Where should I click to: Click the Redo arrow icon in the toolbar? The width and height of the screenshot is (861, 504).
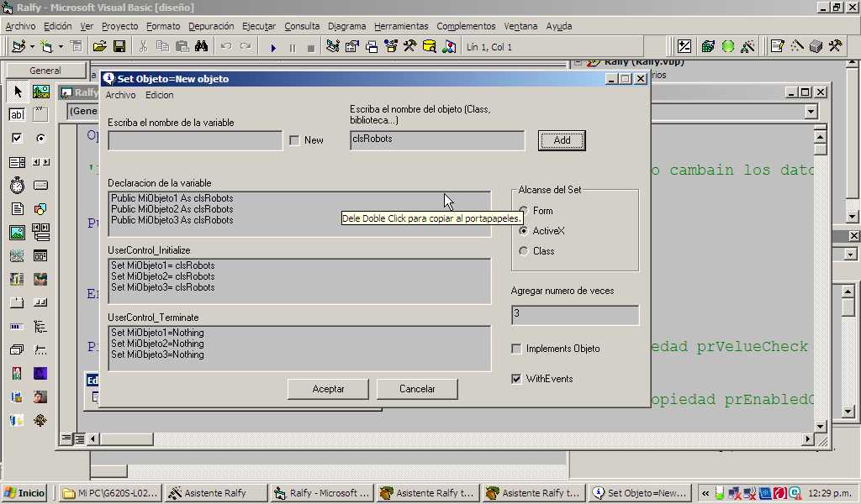tap(246, 46)
